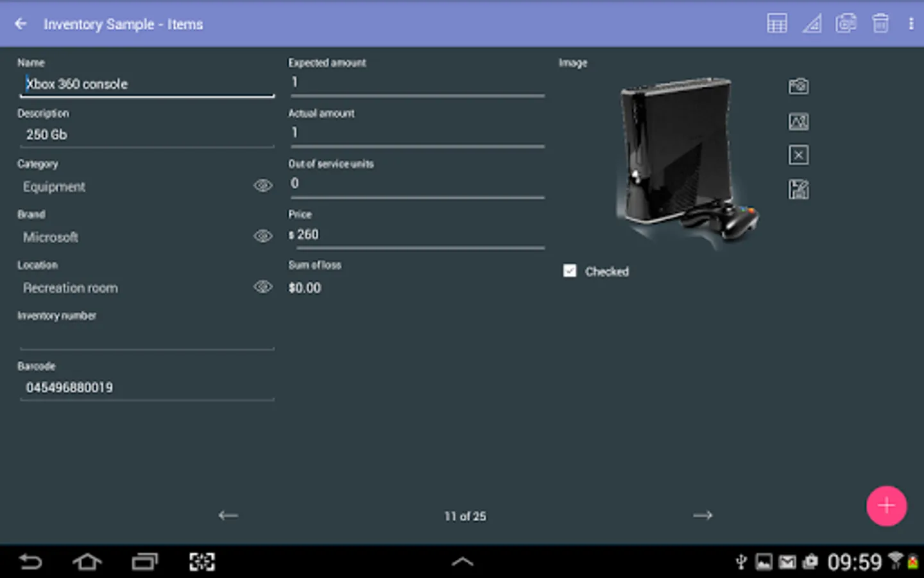Tap the Inventory Sample - Items title
The width and height of the screenshot is (924, 578).
tap(123, 24)
